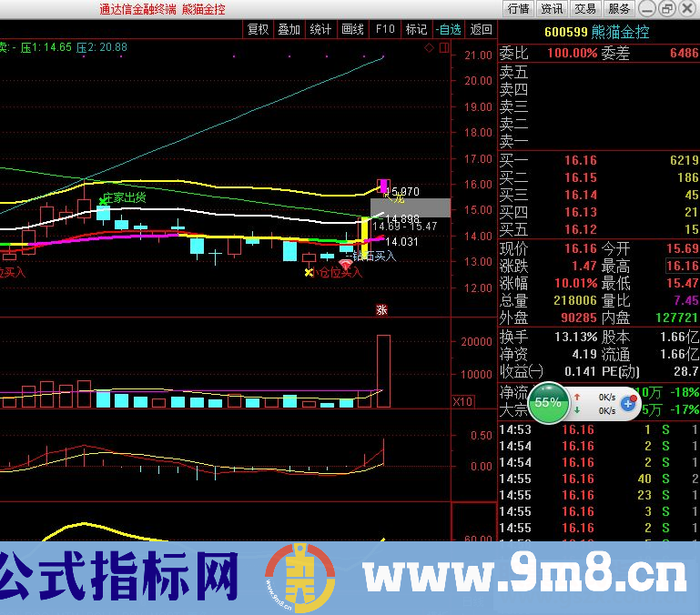
Task: Click the 14.031 price label on chart
Action: pyautogui.click(x=401, y=242)
